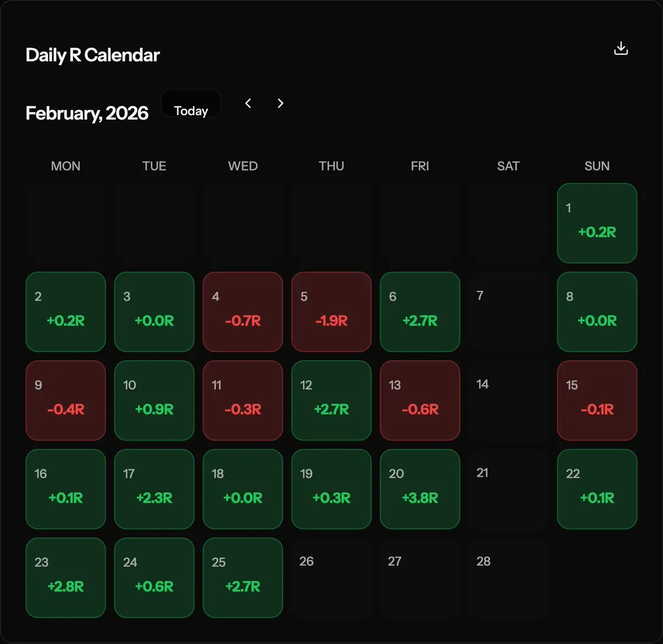Go to previous month using left chevron
663x644 pixels.
pyautogui.click(x=248, y=103)
